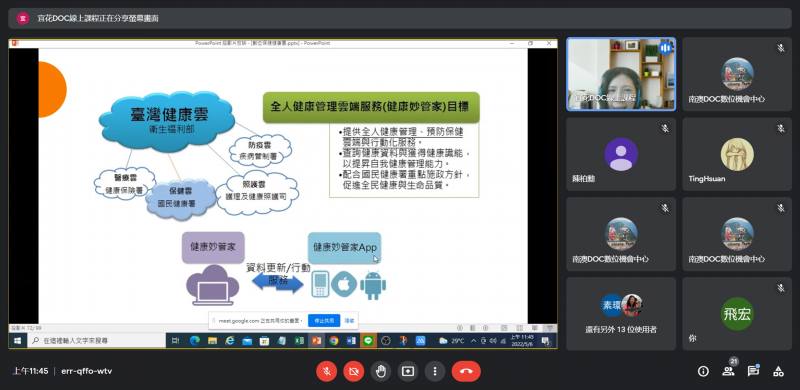Open Word from the shared taskbar
This screenshot has height=390, width=800.
click(x=351, y=340)
